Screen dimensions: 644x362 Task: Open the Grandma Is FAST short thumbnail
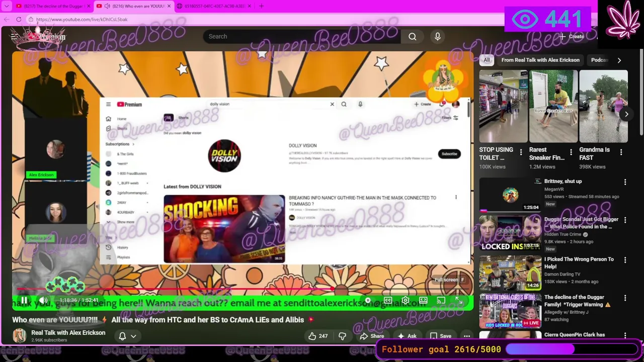coord(603,106)
